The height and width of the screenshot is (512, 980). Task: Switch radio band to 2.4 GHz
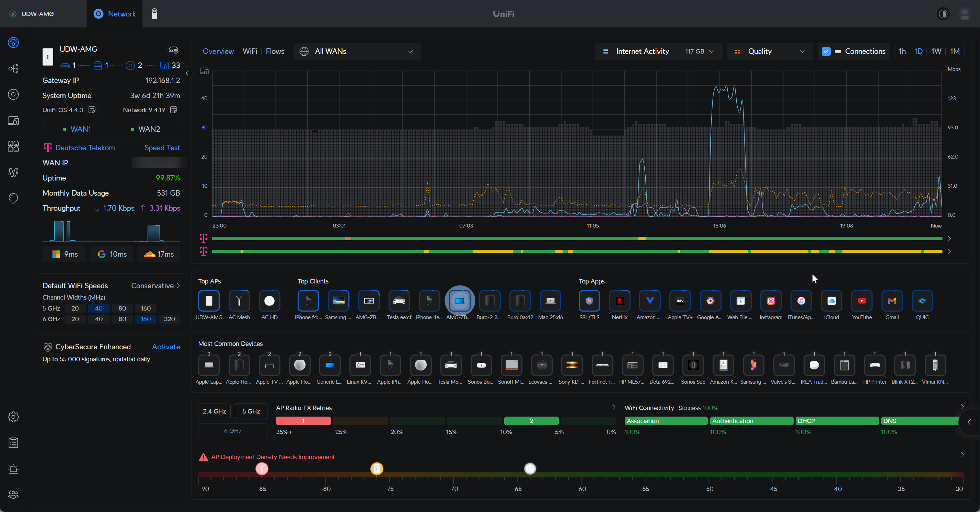tap(214, 411)
